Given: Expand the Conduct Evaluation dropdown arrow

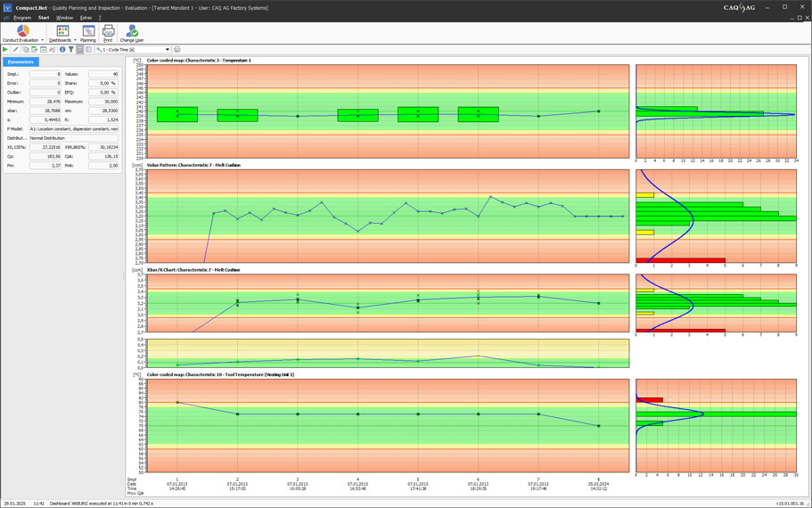Looking at the screenshot, I should pos(40,40).
